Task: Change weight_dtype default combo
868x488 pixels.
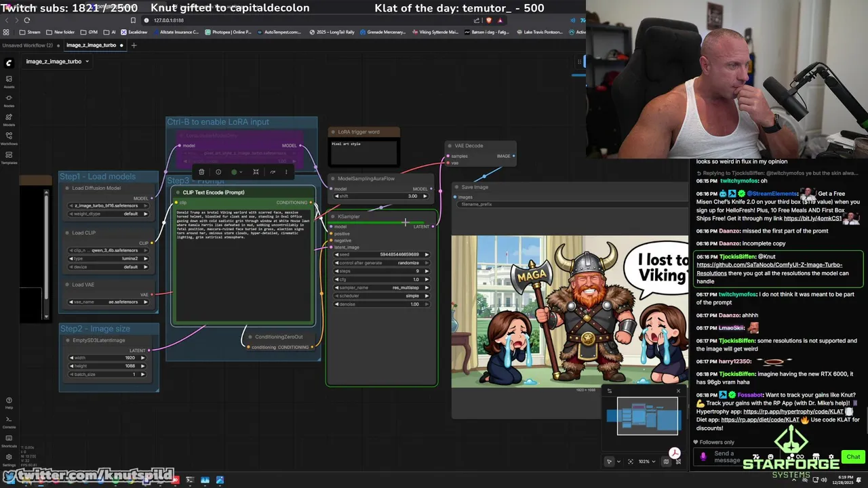Action: tap(108, 213)
